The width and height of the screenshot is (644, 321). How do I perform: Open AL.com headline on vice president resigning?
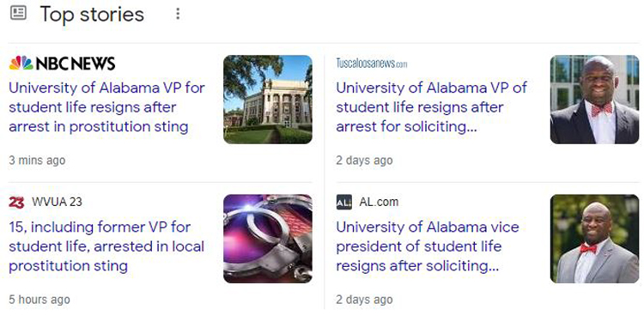pos(428,246)
